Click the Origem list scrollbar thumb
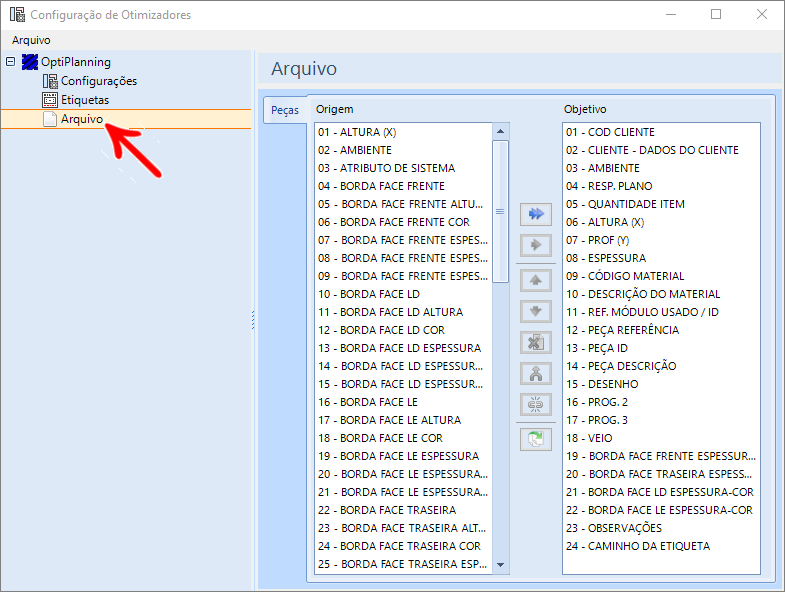Viewport: 785px width, 592px height. click(x=500, y=212)
